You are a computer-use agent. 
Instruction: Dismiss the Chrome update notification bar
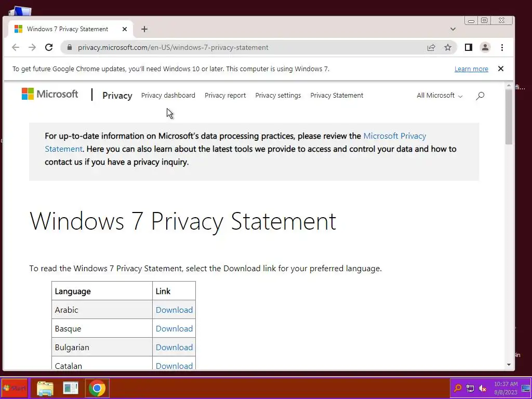pyautogui.click(x=501, y=69)
